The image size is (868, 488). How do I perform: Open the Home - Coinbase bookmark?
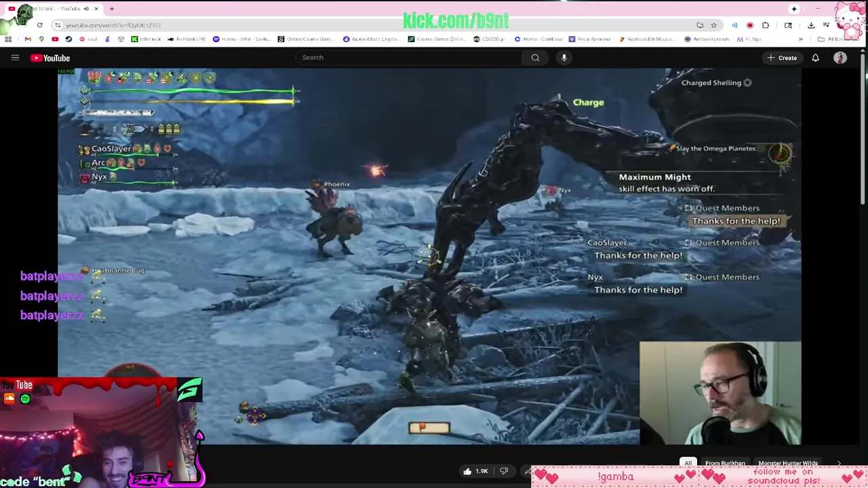[538, 39]
